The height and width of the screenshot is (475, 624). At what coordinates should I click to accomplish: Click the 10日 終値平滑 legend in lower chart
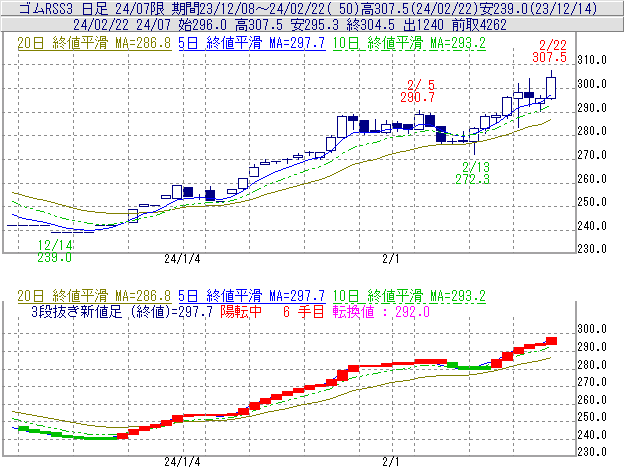point(409,296)
